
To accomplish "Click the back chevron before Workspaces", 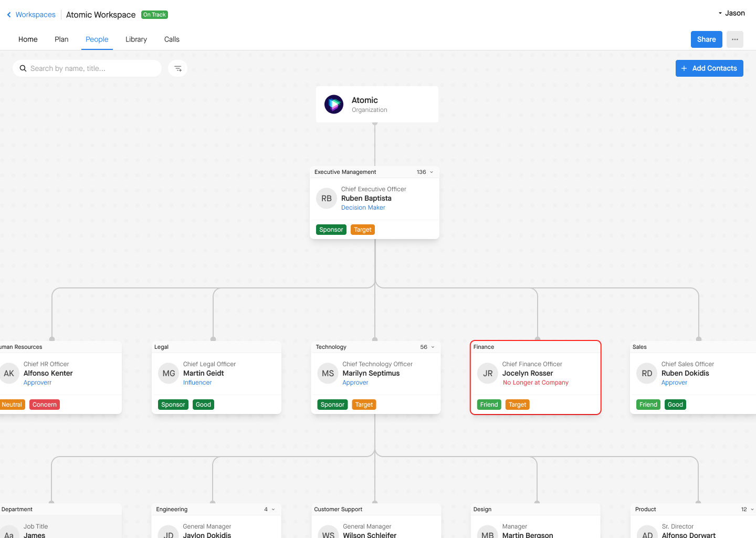I will point(8,14).
